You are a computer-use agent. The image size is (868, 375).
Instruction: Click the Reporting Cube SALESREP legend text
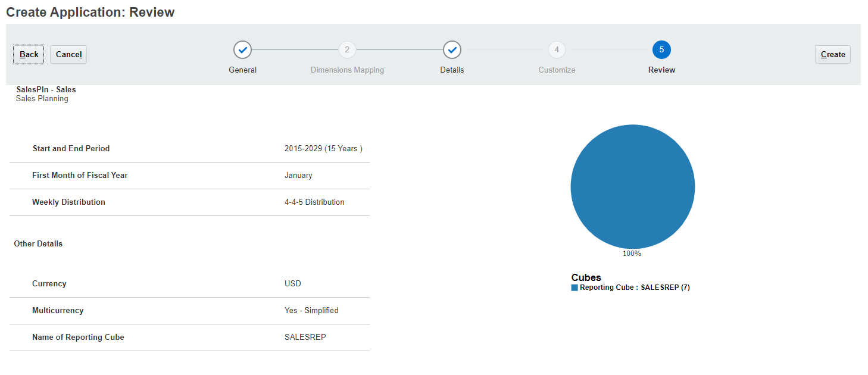[x=635, y=287]
